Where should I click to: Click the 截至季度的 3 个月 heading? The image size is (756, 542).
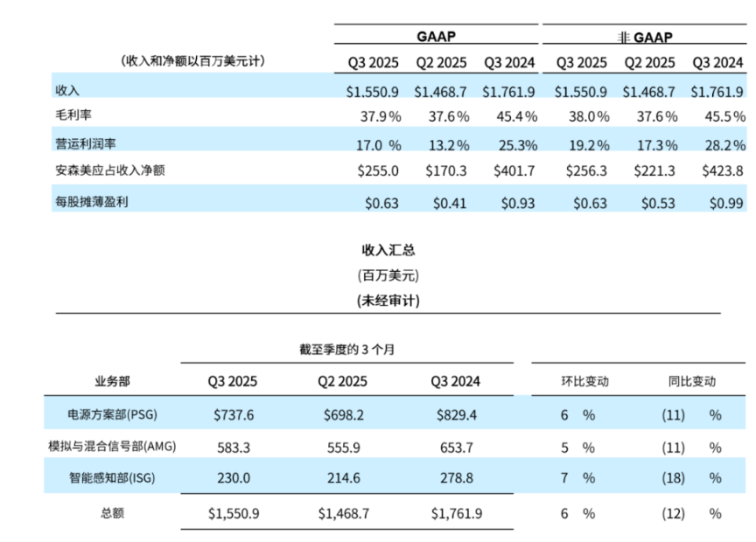pos(346,350)
